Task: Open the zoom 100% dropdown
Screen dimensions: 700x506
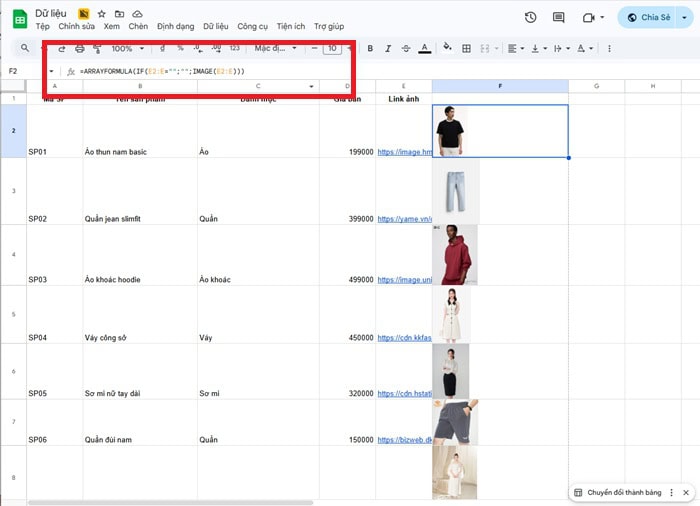Action: click(127, 48)
